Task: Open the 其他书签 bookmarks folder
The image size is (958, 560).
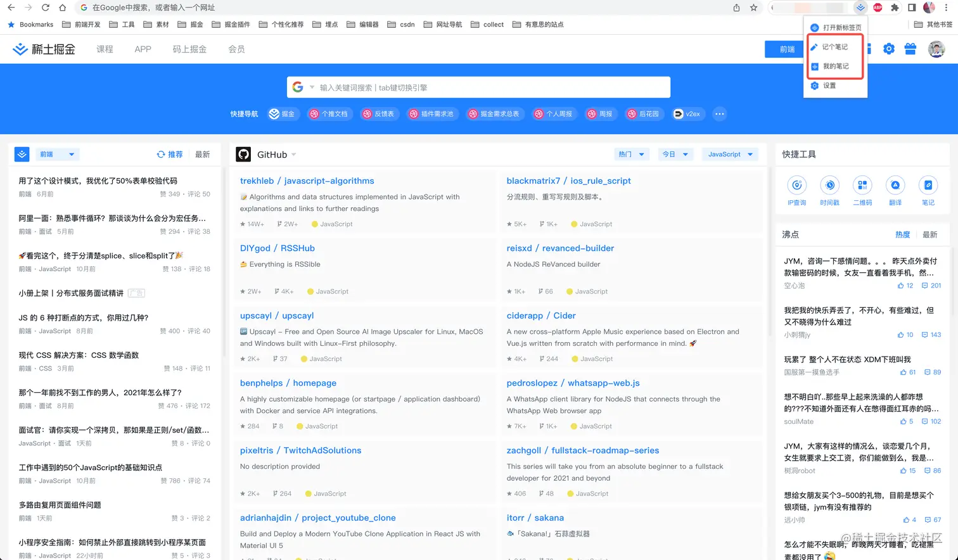Action: [933, 25]
